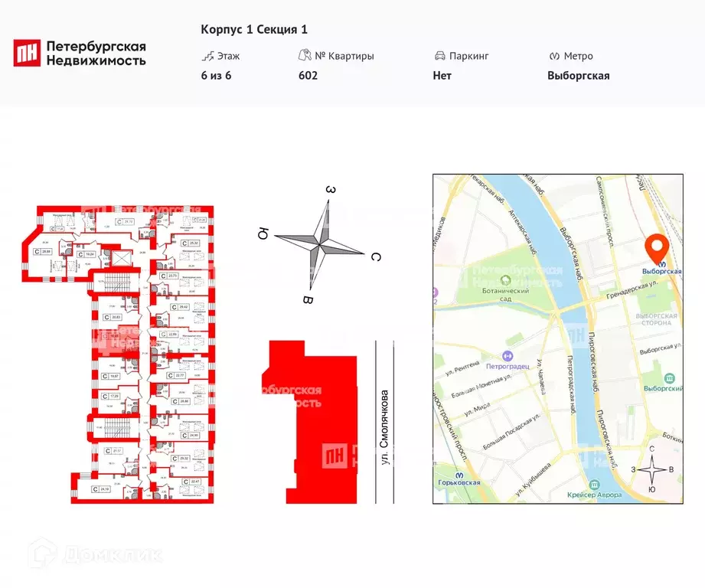
Task: Click apartment label C 29,42 on plan
Action: click(x=179, y=308)
